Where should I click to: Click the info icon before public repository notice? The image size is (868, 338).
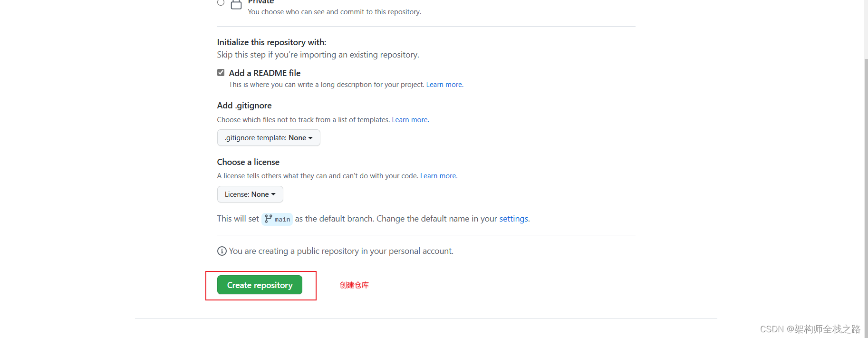[222, 251]
